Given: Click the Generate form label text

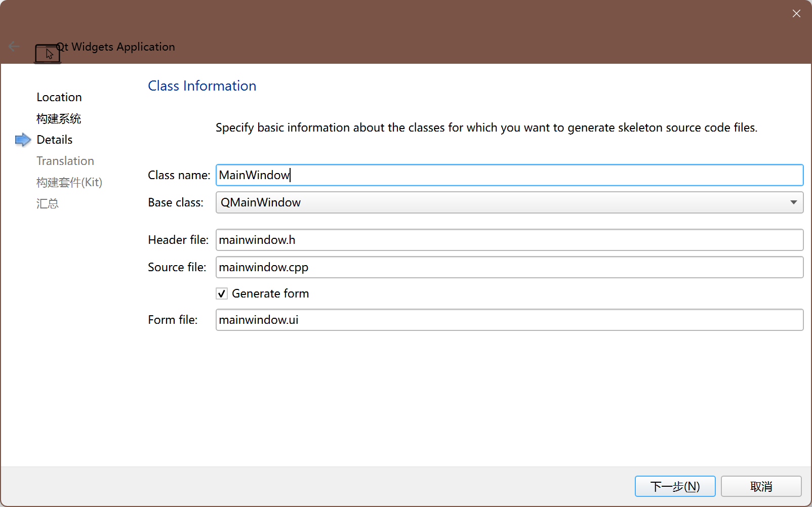Looking at the screenshot, I should pos(270,293).
